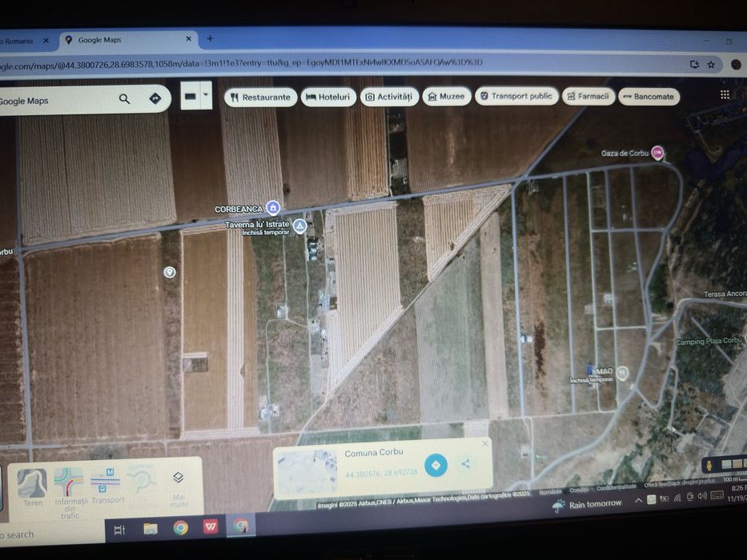Click the Comuna Corbu card thumbnail
The height and width of the screenshot is (560, 747).
pos(307,472)
